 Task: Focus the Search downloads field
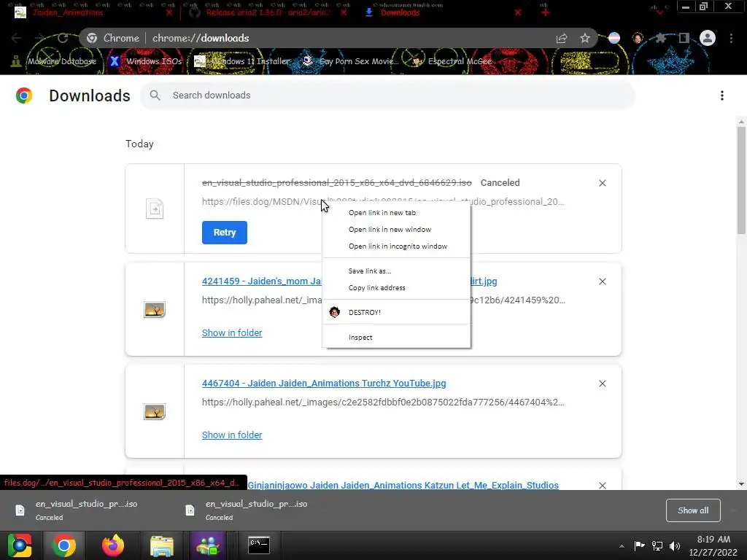pyautogui.click(x=387, y=96)
